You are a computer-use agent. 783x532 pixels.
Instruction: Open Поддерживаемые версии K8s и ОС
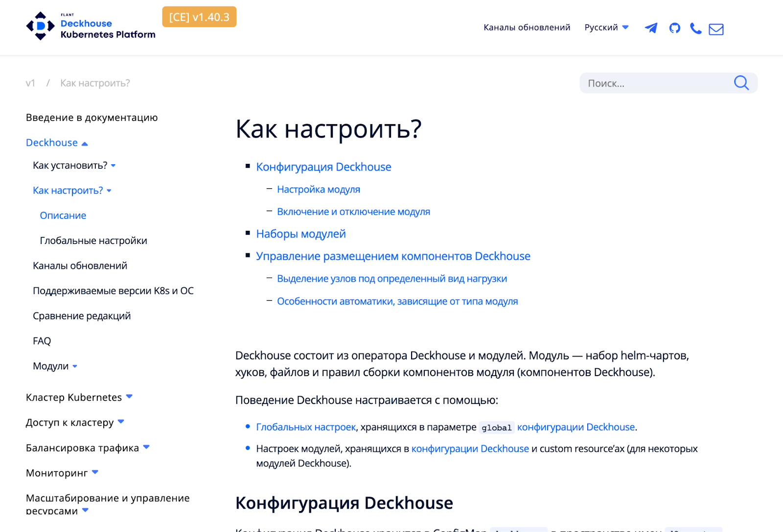tap(113, 291)
